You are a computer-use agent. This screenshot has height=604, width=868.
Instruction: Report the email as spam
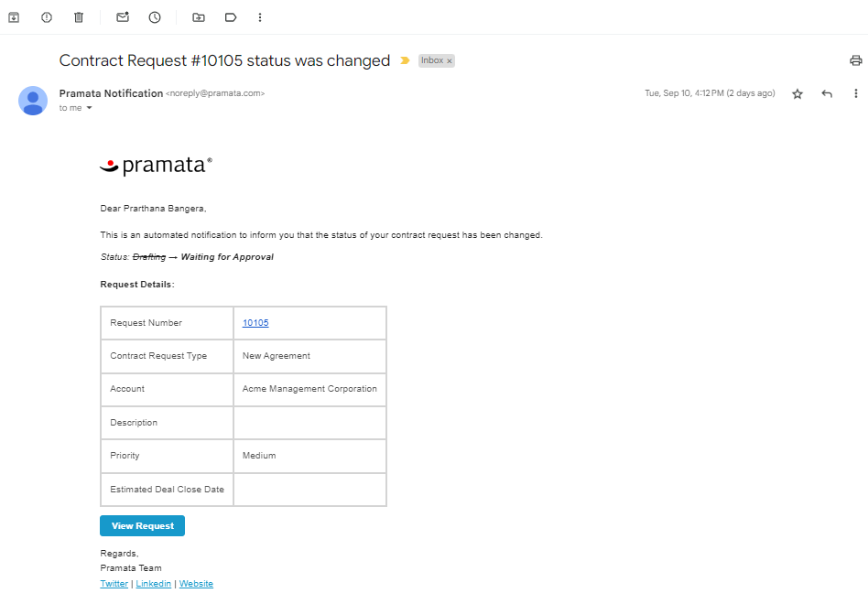pos(47,17)
